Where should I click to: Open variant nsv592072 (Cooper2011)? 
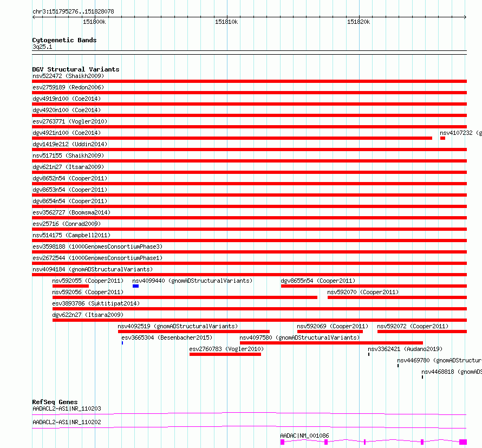(422, 332)
